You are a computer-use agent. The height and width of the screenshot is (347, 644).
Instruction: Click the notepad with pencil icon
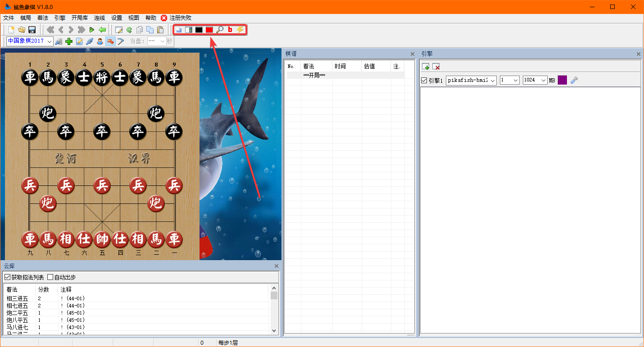(x=79, y=41)
